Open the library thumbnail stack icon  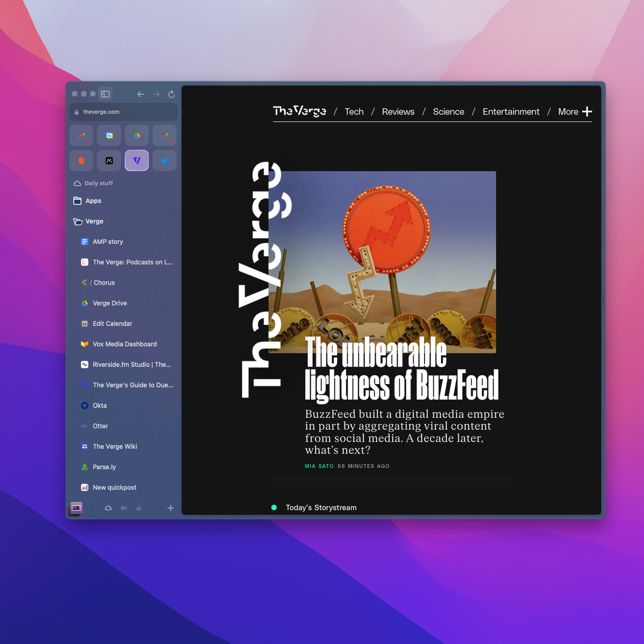click(76, 508)
